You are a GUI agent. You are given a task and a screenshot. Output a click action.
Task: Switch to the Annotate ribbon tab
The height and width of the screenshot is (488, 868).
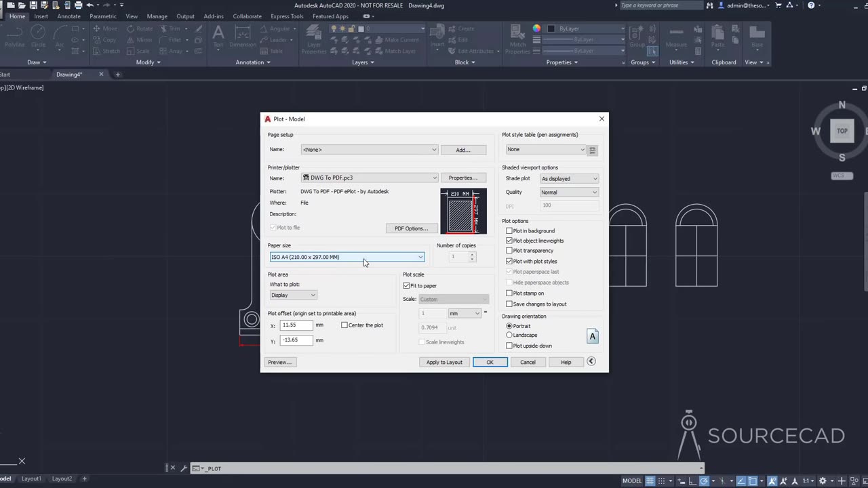[68, 16]
